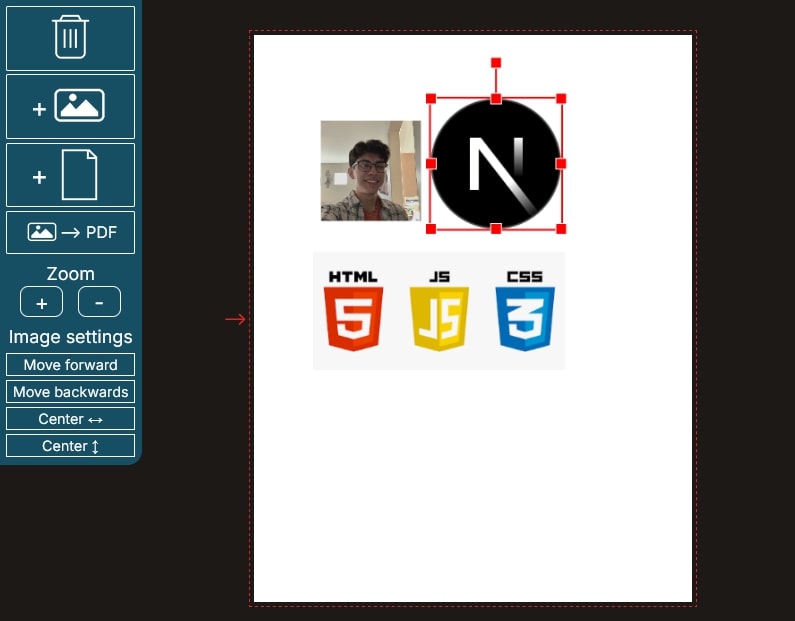Click the top-left resize handle of selection

coord(431,98)
